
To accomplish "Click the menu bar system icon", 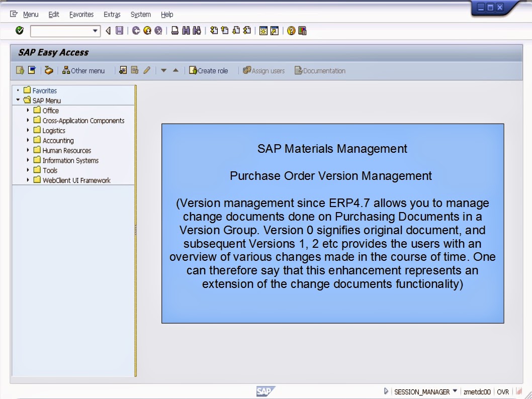I will coord(14,14).
